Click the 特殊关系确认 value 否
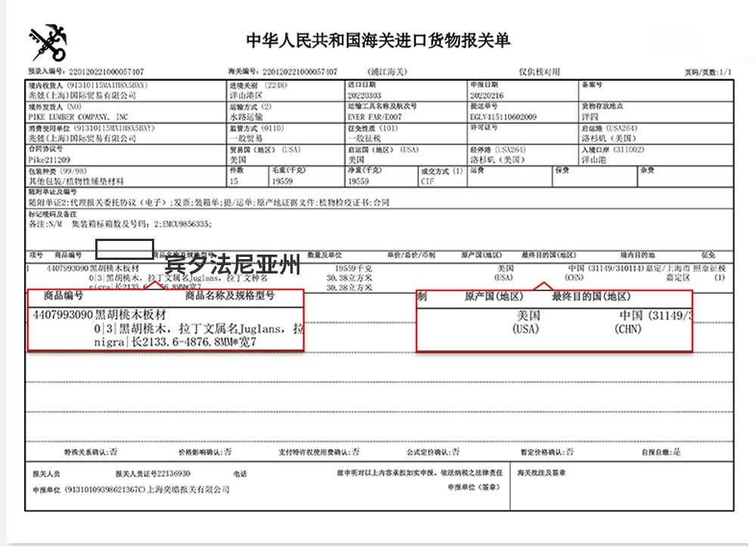This screenshot has height=547, width=756. click(113, 452)
